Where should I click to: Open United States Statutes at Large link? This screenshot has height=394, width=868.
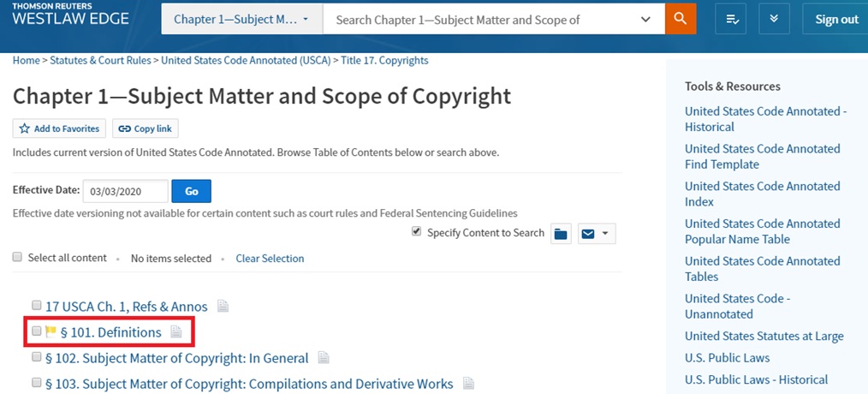pos(764,336)
